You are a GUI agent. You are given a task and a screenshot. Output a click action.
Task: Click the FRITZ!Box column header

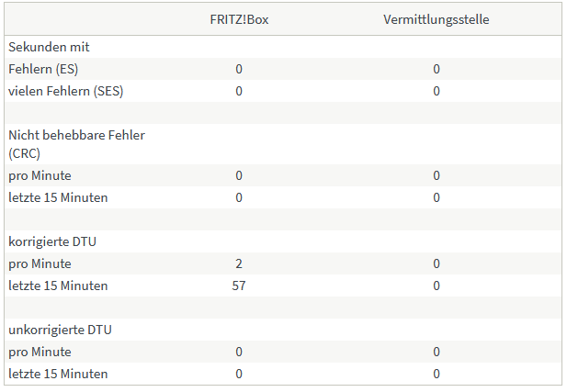pyautogui.click(x=239, y=19)
